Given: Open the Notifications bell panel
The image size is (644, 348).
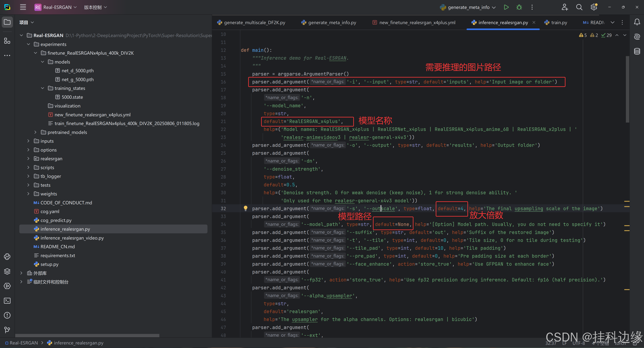Looking at the screenshot, I should pos(637,22).
